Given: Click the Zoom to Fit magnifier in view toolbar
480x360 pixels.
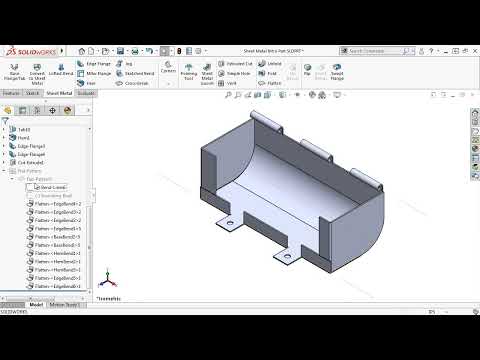Looking at the screenshot, I should coord(228,95).
